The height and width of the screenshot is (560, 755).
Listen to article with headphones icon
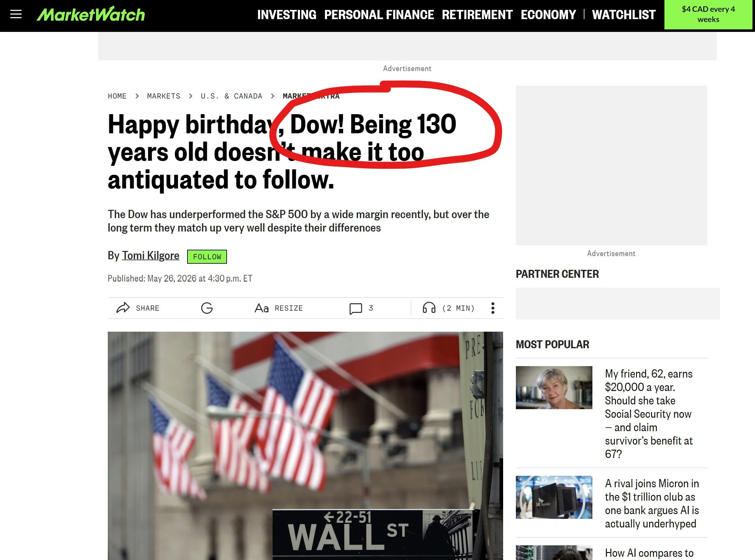(429, 308)
